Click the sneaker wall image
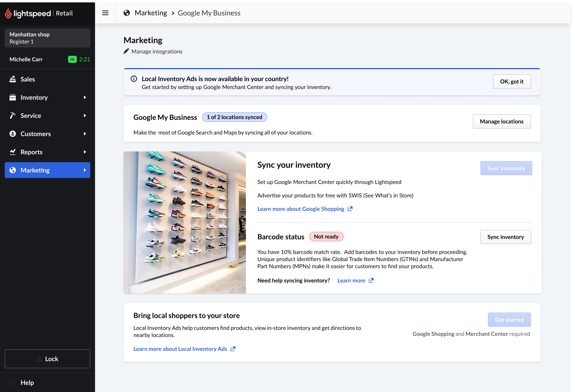 [x=185, y=223]
